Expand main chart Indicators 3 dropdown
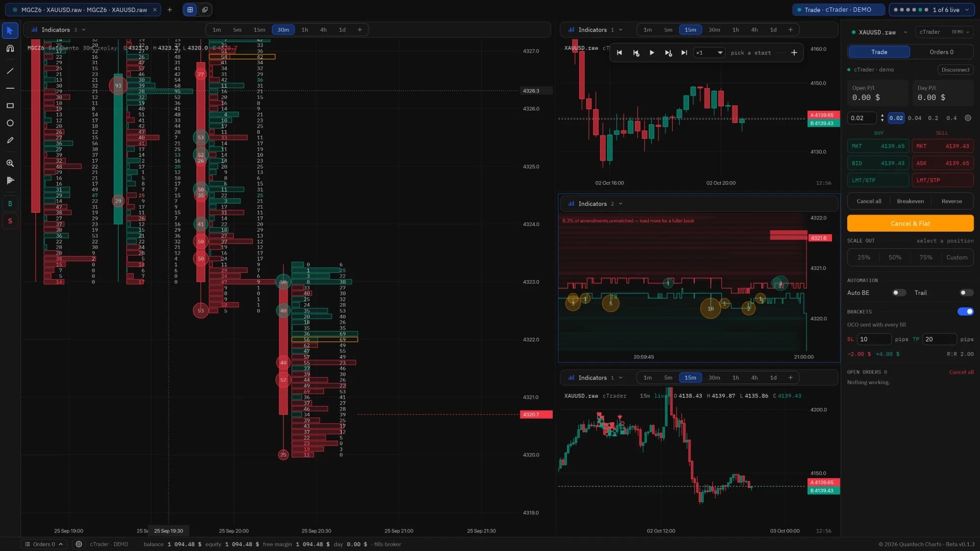The height and width of the screenshot is (551, 980). (x=58, y=30)
